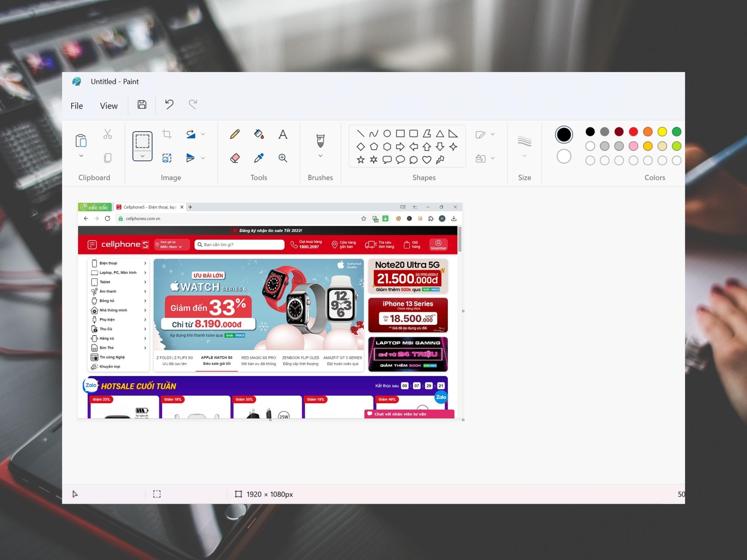Select the Diamond shape
The image size is (747, 560).
point(360,147)
